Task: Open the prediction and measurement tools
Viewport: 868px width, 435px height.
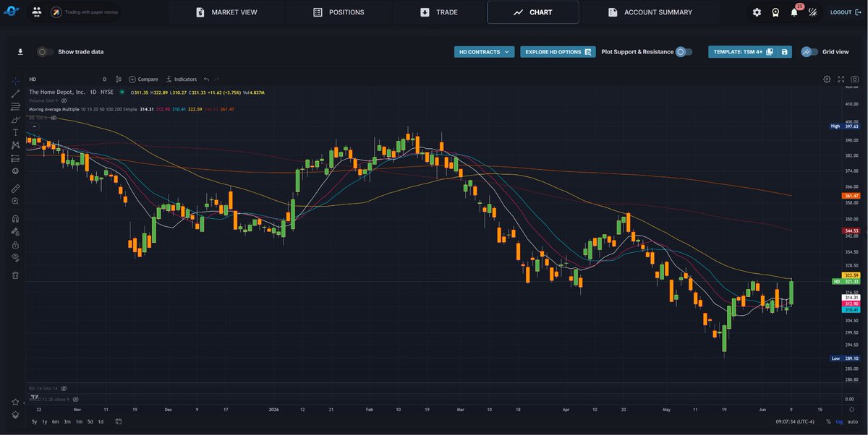Action: [15, 158]
